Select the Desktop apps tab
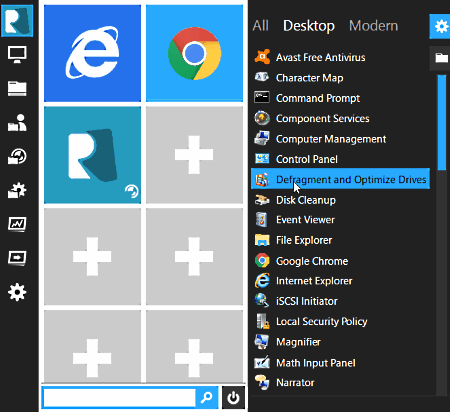Screen dimensions: 450x412 click(x=309, y=26)
